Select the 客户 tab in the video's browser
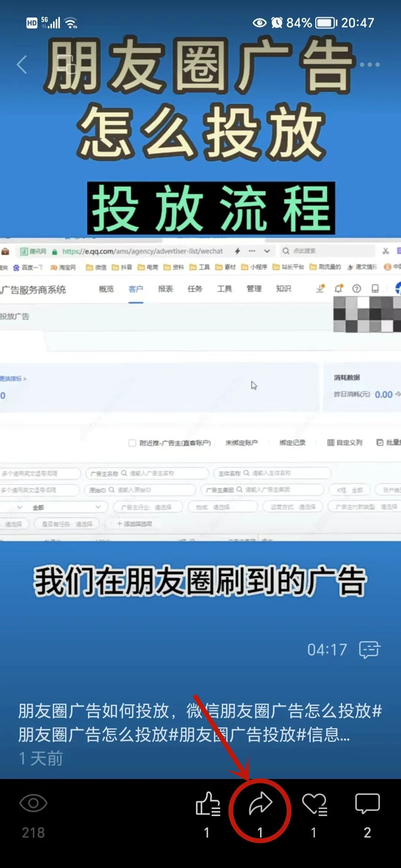 [136, 289]
